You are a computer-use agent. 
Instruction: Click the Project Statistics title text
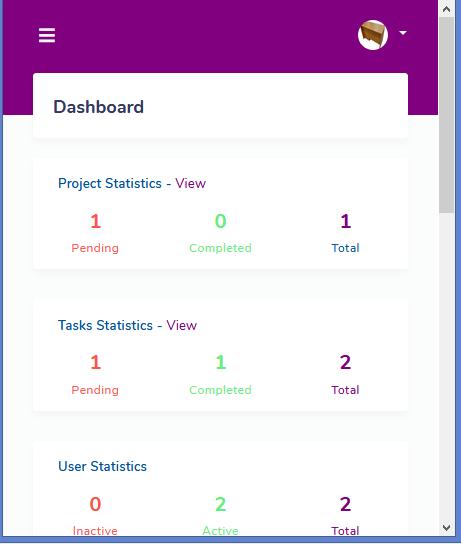pos(110,183)
